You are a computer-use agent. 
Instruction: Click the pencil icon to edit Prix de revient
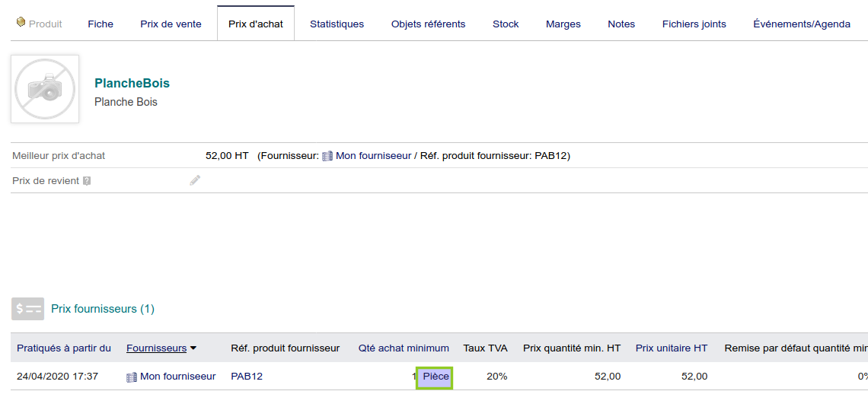tap(195, 180)
